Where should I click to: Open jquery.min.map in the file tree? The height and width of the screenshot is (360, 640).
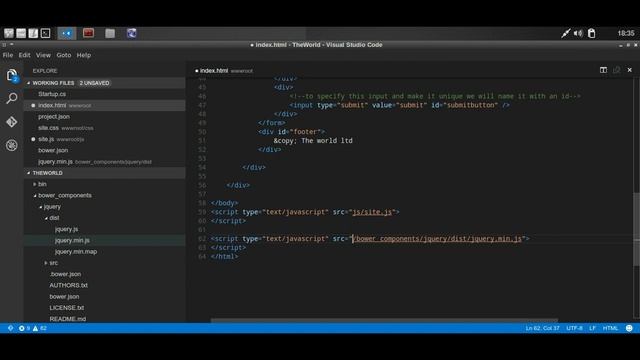pyautogui.click(x=76, y=251)
